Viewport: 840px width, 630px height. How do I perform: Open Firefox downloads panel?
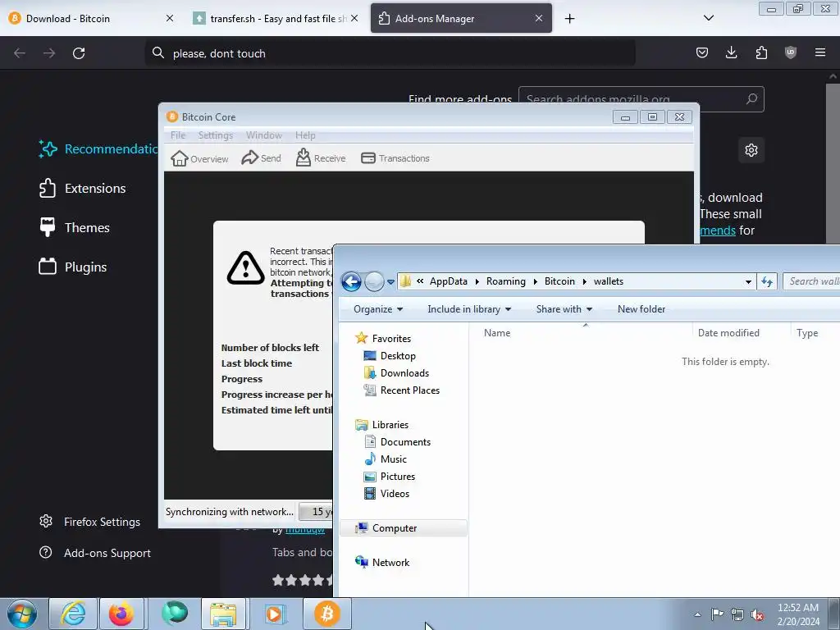pos(731,52)
